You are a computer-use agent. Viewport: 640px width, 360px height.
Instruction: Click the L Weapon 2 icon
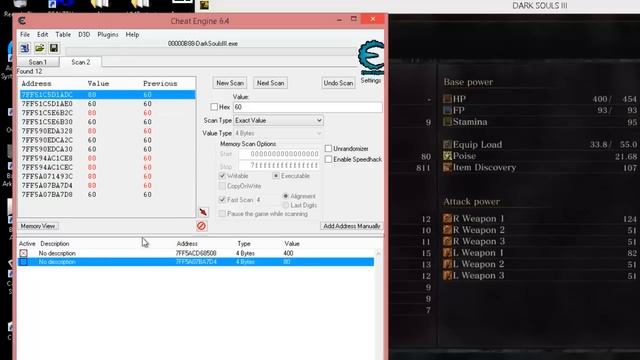pyautogui.click(x=447, y=264)
